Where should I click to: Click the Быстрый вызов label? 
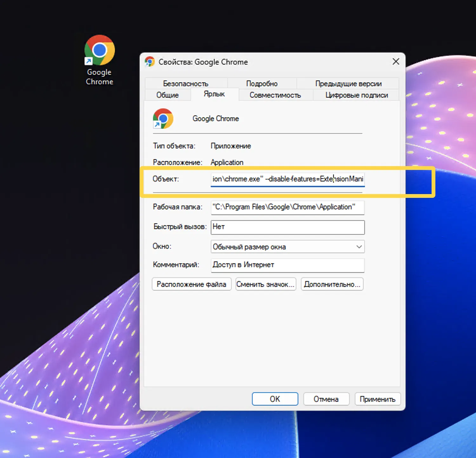(180, 227)
